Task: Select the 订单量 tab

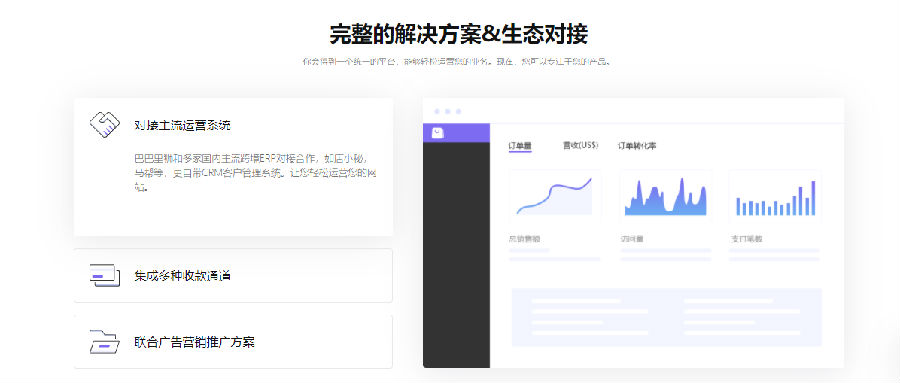Action: 520,146
